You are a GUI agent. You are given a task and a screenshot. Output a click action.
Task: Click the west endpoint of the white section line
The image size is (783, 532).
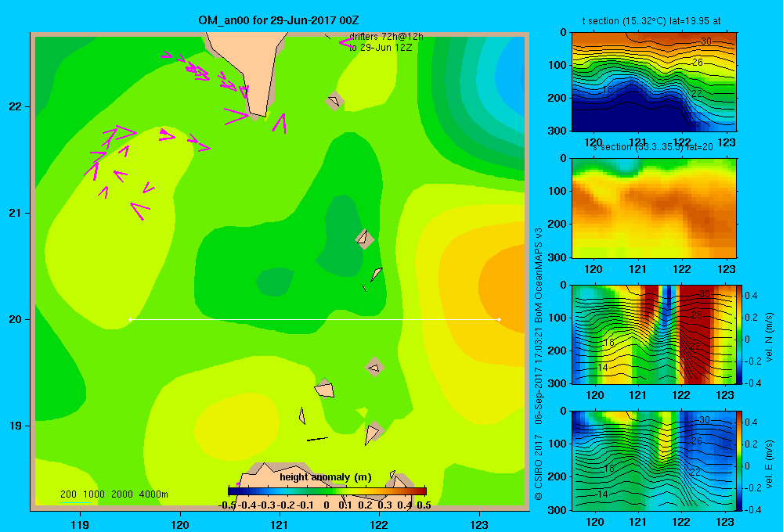coord(130,319)
